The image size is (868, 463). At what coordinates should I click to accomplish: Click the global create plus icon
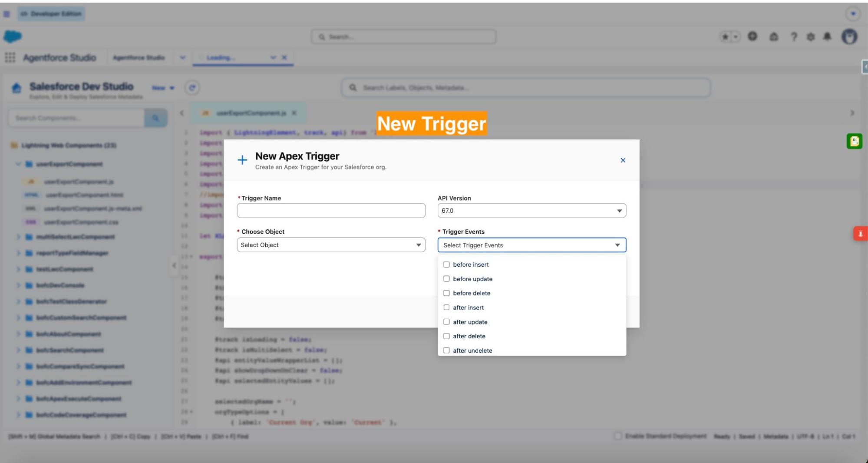tap(752, 36)
